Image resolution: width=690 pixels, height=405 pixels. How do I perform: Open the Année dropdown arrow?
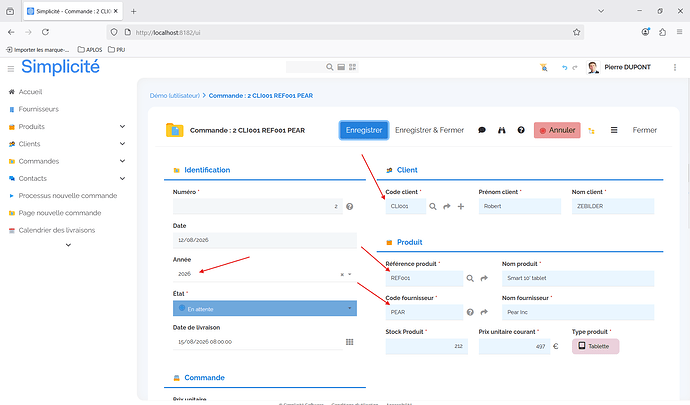(x=350, y=274)
